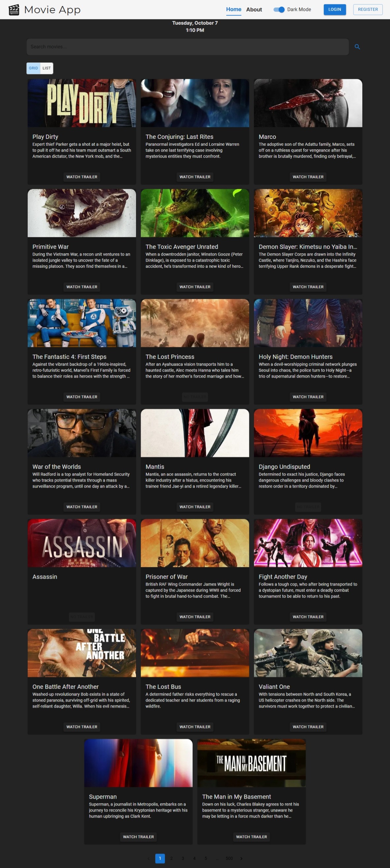
Task: Switch to LIST view
Action: pos(46,68)
